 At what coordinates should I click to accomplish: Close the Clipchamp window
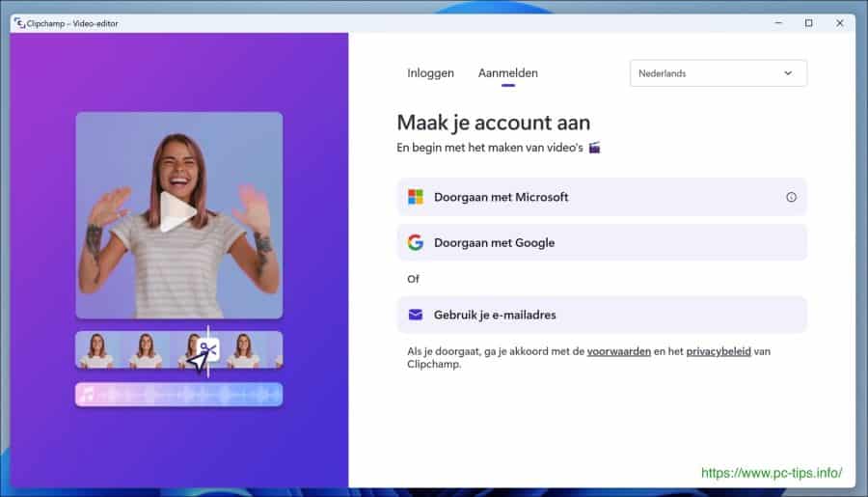[x=840, y=23]
